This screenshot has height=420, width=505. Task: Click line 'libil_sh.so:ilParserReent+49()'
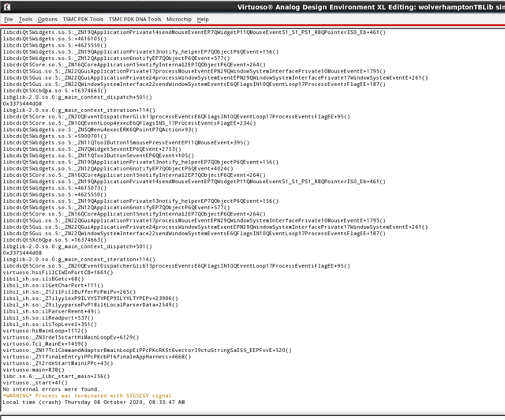(x=51, y=311)
